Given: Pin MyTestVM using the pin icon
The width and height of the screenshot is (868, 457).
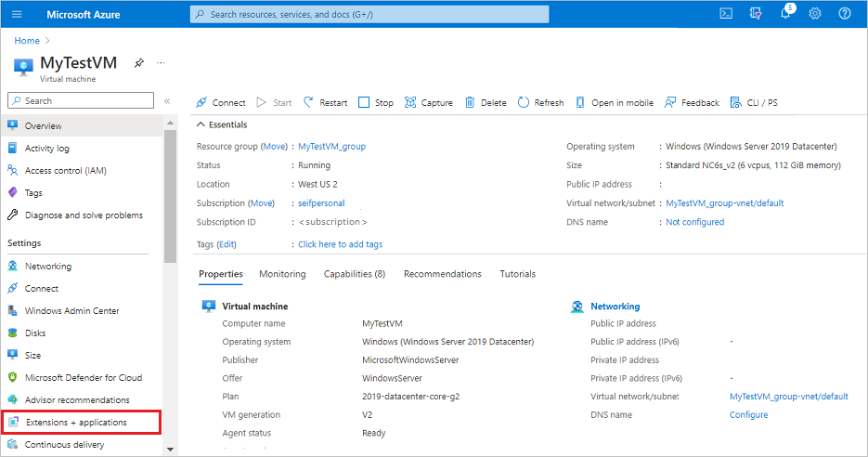Looking at the screenshot, I should coord(139,63).
